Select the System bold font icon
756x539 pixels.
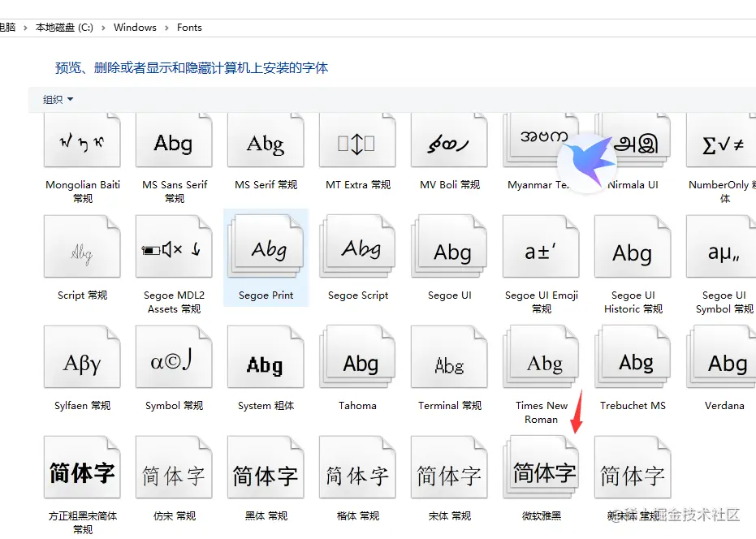pos(266,356)
